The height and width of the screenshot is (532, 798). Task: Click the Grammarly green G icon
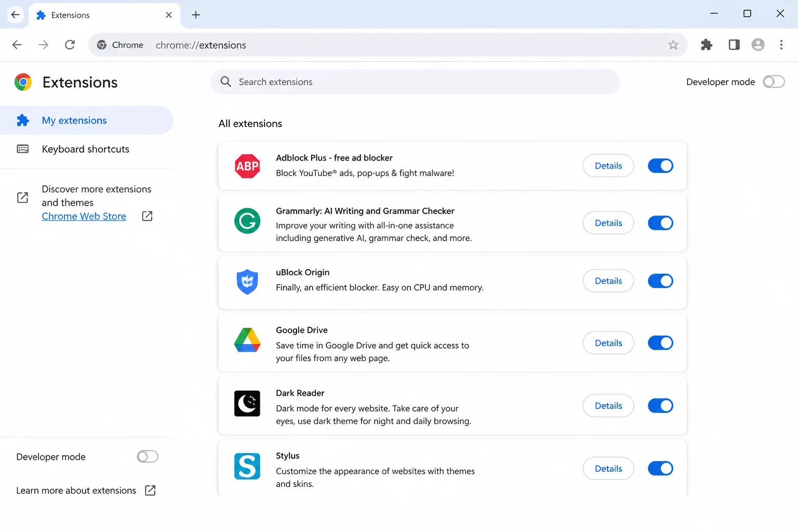[x=247, y=221]
